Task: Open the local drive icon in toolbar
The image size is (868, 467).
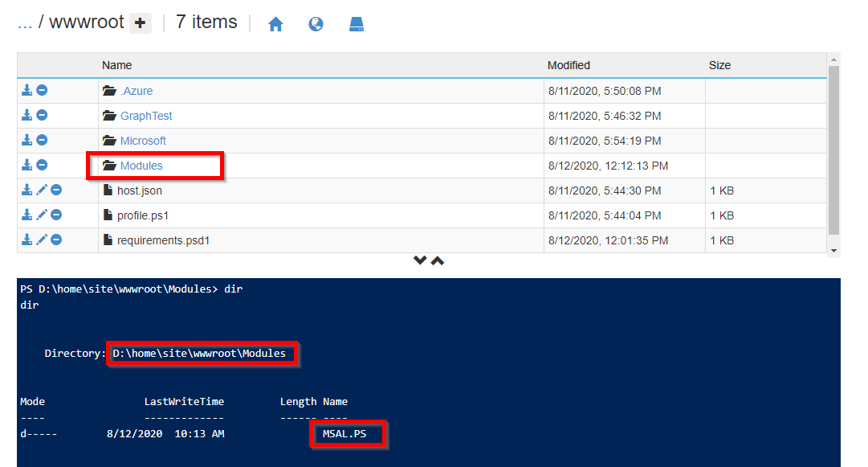Action: click(x=356, y=24)
